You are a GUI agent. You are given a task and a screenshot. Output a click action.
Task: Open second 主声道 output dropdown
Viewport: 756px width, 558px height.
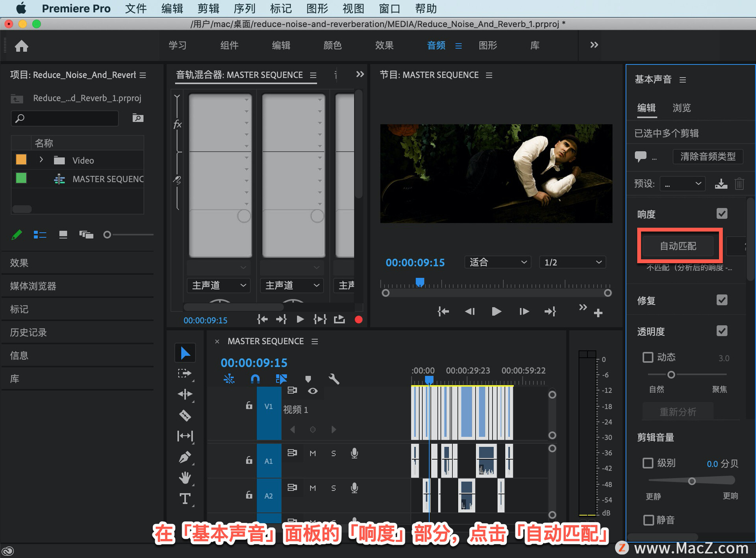(292, 285)
